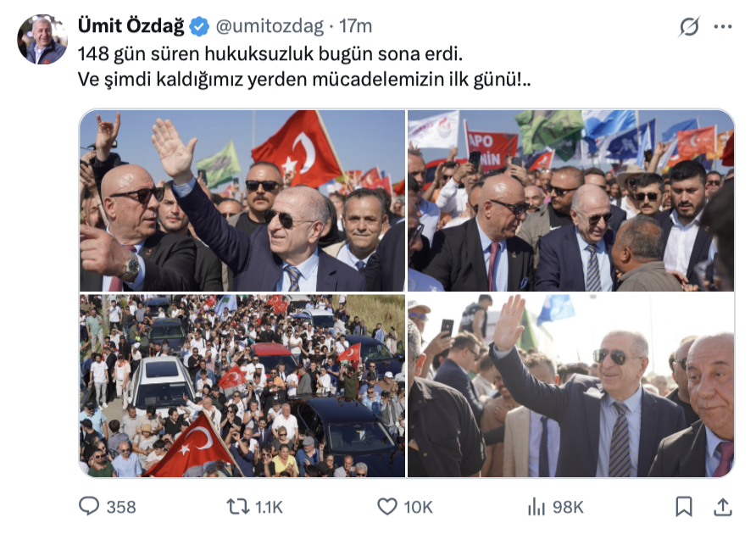This screenshot has height=534, width=756.
Task: Share the tweet via upload icon
Action: [x=723, y=507]
